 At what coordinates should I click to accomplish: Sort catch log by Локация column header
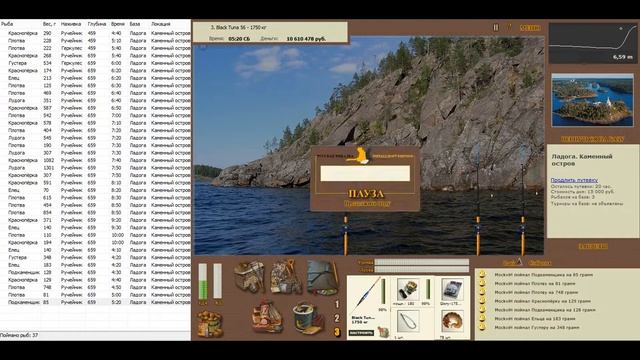[x=161, y=24]
